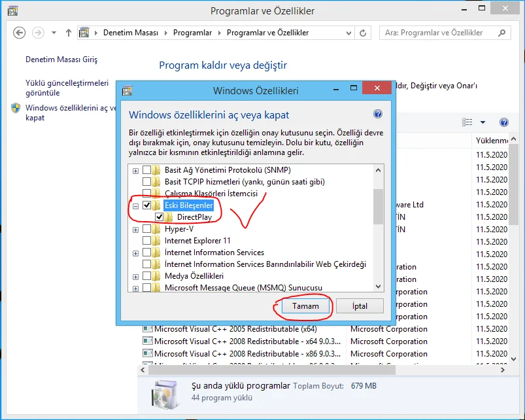Viewport: 525px width, 420px height.
Task: Click the features list scrollbar thumb
Action: (x=378, y=206)
